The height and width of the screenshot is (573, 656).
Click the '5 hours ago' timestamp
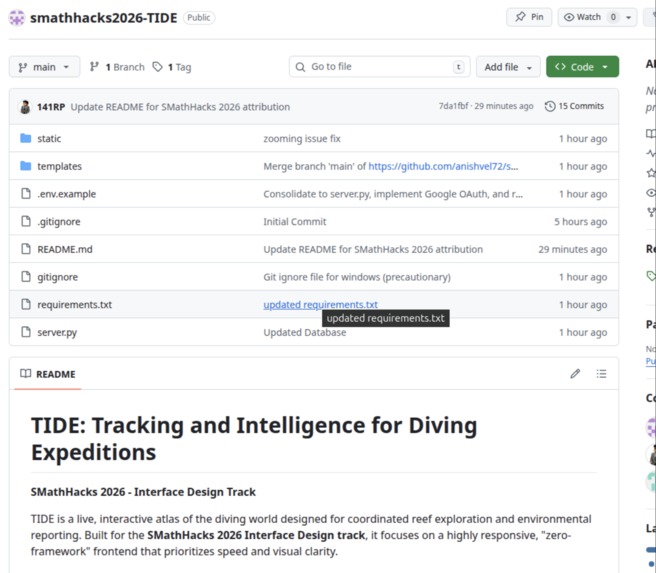pyautogui.click(x=581, y=222)
